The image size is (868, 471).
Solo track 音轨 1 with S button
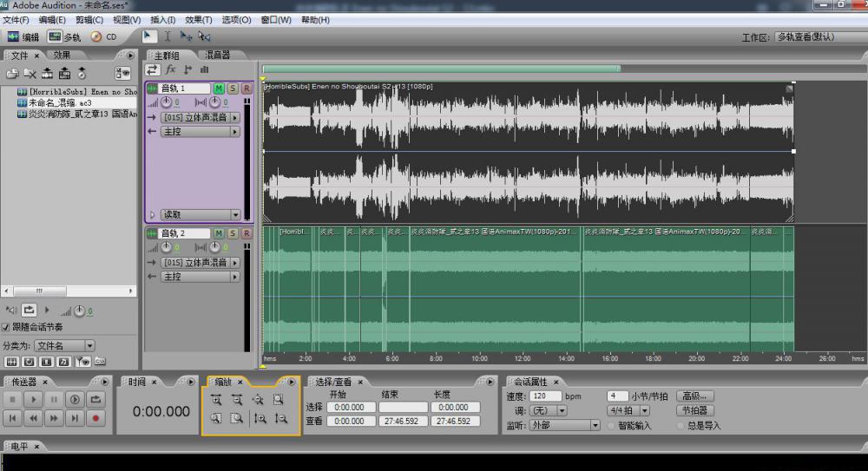[x=233, y=88]
